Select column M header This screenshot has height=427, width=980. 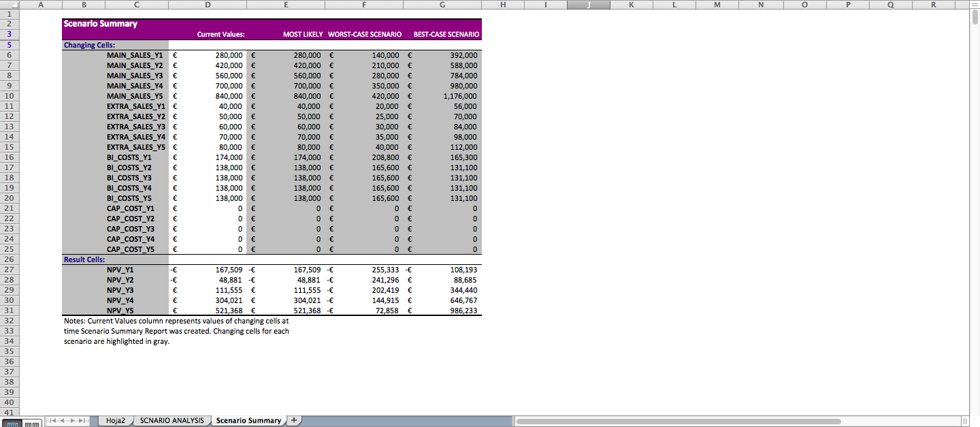pyautogui.click(x=717, y=5)
